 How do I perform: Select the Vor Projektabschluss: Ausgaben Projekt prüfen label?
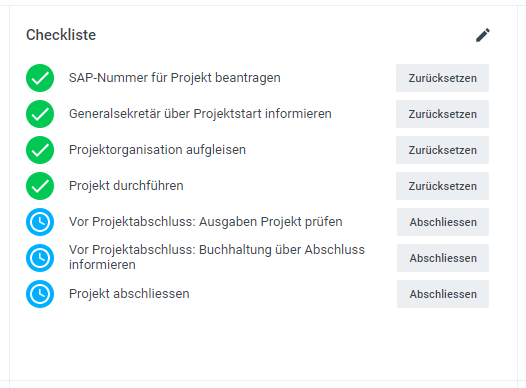(x=206, y=222)
